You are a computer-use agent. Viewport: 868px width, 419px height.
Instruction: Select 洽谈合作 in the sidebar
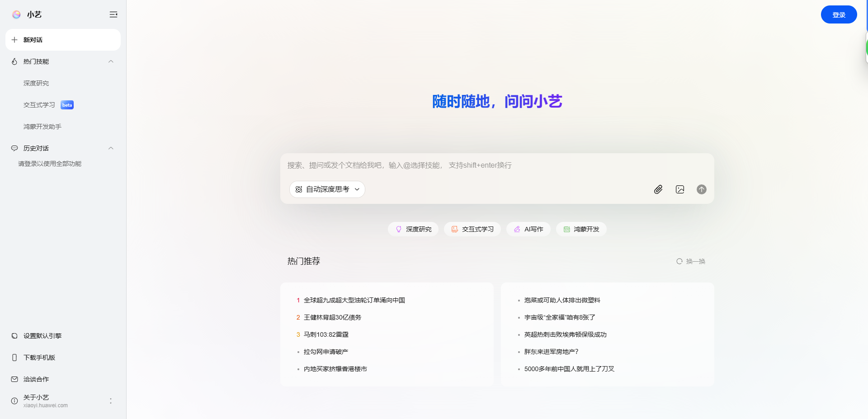(36, 379)
